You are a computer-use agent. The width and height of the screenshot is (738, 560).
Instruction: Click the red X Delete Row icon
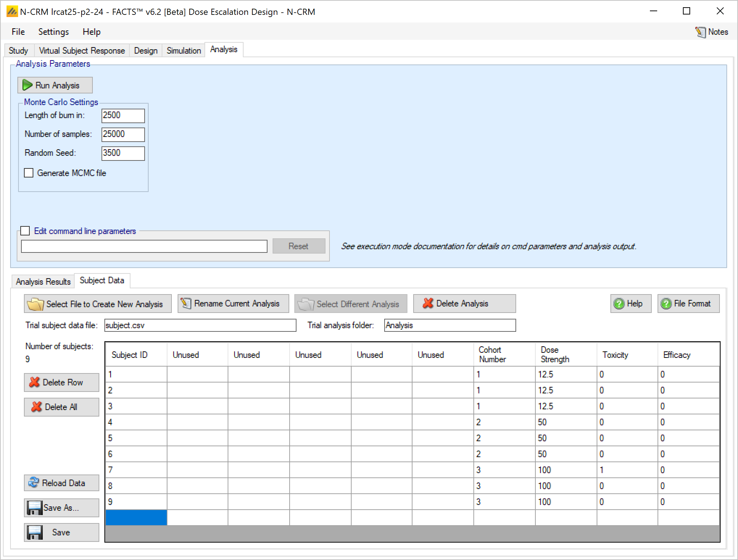pyautogui.click(x=34, y=382)
